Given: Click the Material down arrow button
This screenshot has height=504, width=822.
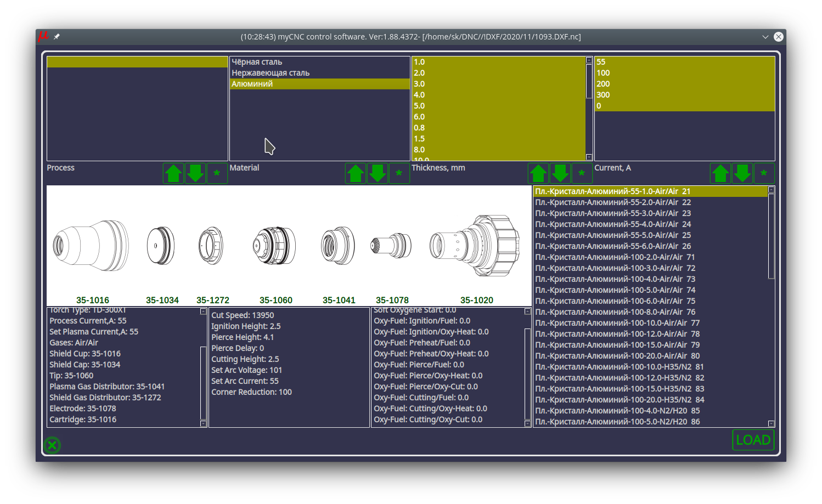Looking at the screenshot, I should pyautogui.click(x=378, y=173).
